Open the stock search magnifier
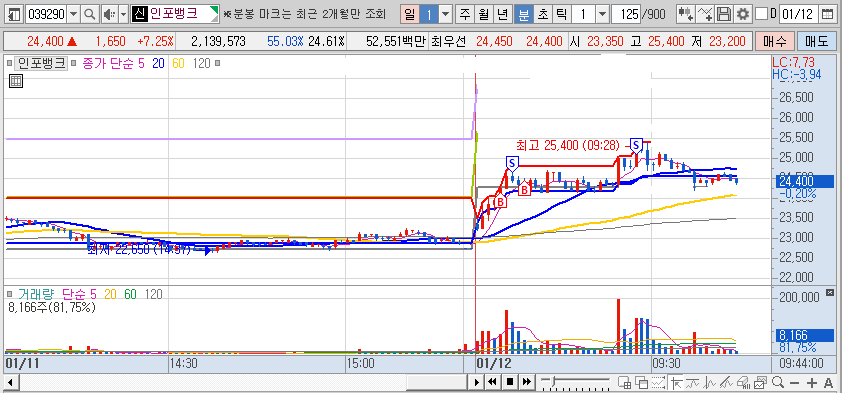This screenshot has width=842, height=393. coord(91,13)
